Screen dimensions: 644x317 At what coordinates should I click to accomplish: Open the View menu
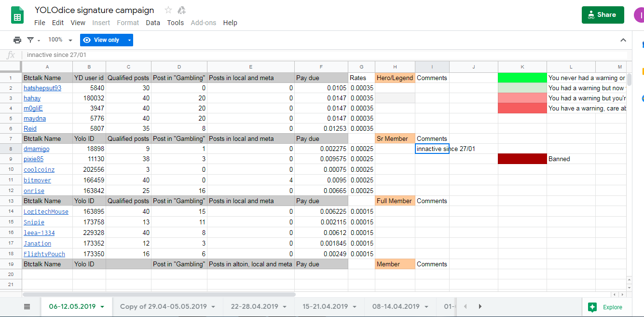click(78, 23)
